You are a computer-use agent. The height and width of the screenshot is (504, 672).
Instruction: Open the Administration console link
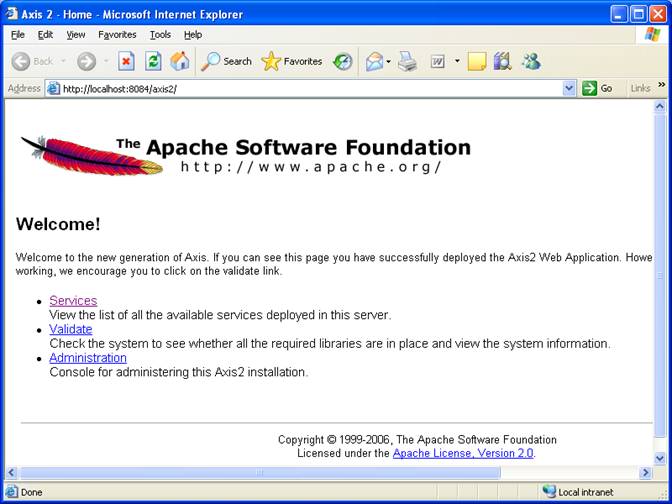(88, 358)
